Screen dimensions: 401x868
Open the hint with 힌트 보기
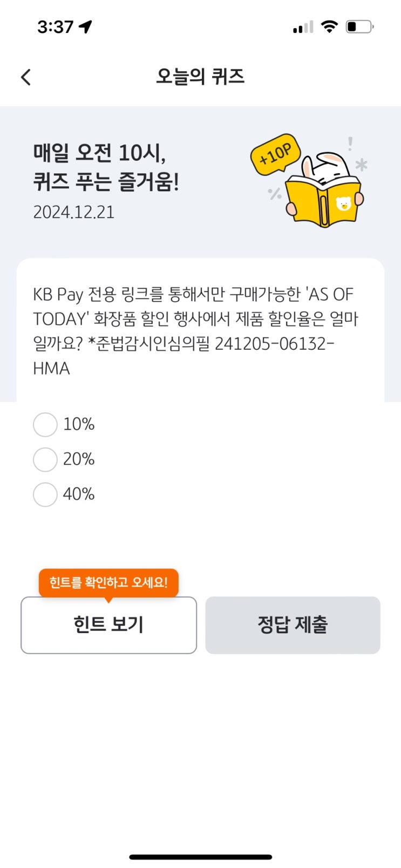108,625
